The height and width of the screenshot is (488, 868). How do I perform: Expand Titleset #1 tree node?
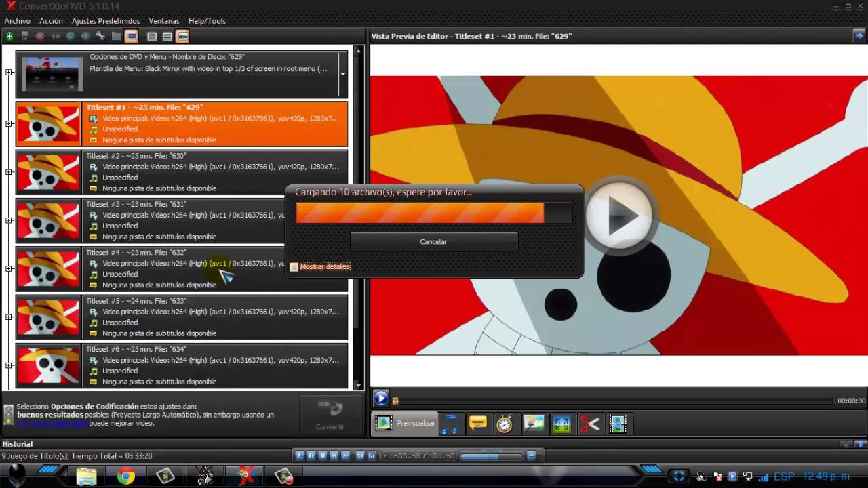click(9, 123)
